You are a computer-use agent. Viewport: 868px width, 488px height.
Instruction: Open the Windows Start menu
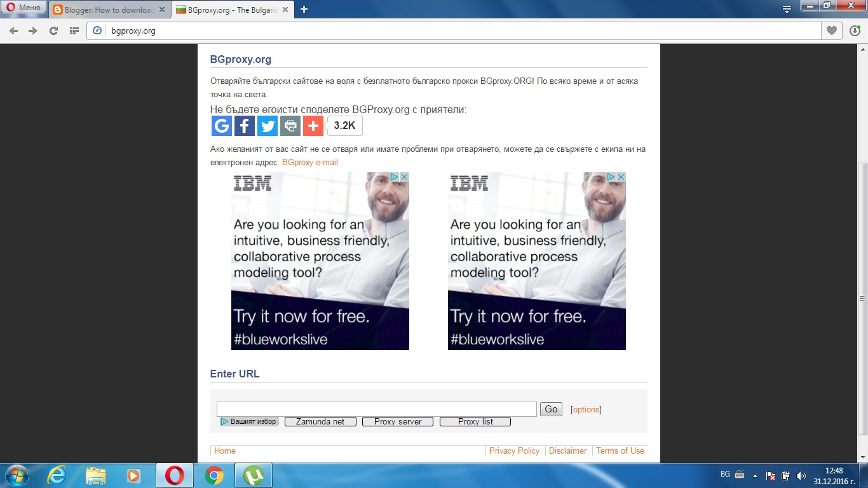pos(16,475)
